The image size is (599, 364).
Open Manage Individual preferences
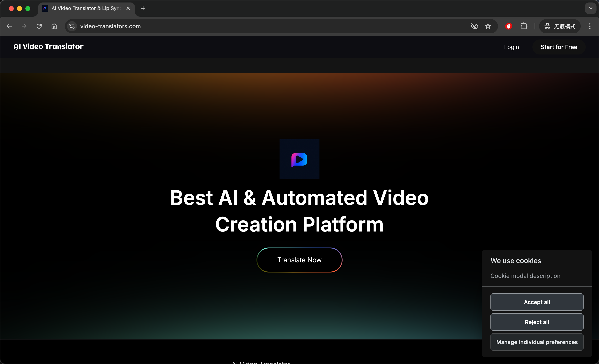(x=537, y=342)
